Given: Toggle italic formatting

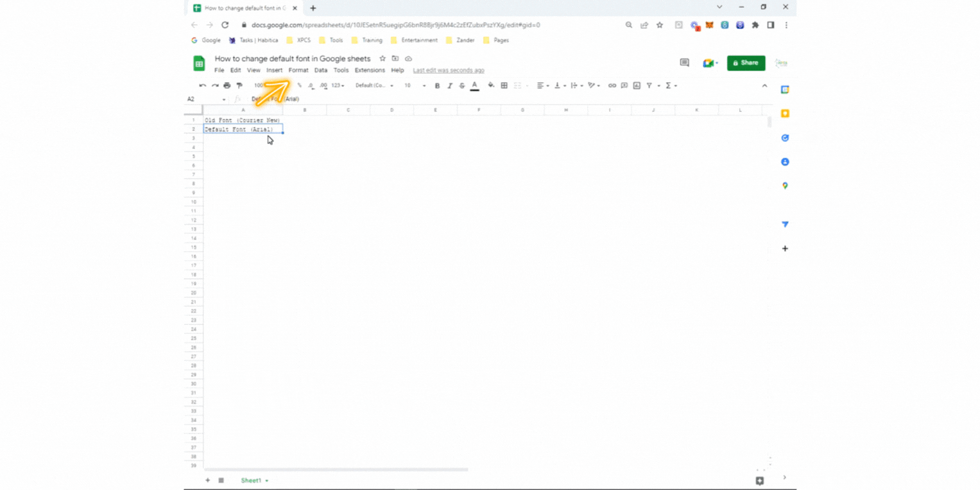Looking at the screenshot, I should 450,85.
